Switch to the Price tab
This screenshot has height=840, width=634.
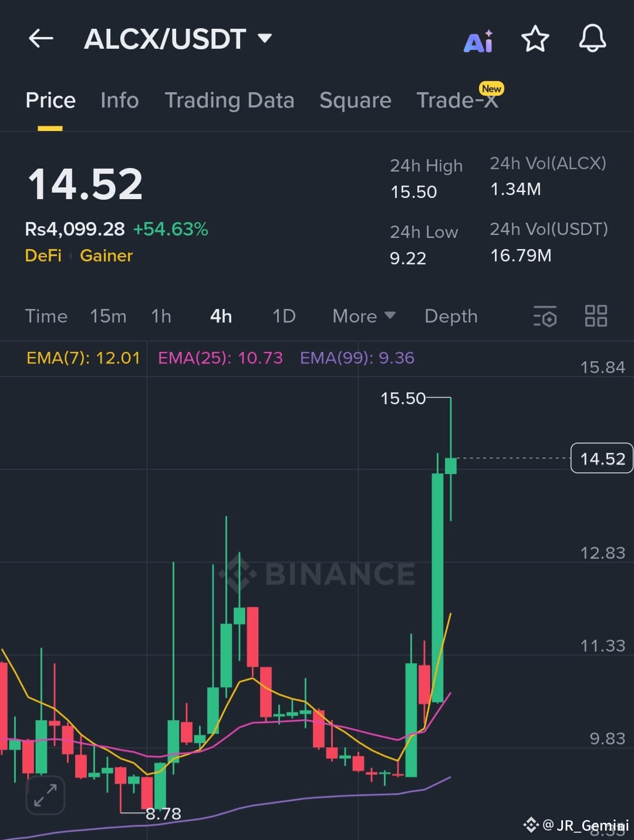point(50,100)
